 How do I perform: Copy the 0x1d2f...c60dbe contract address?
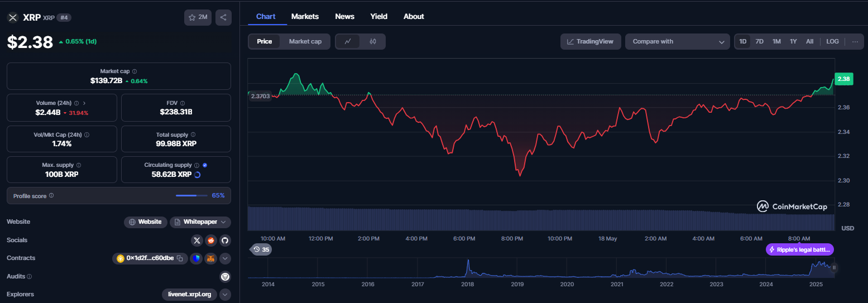point(180,258)
